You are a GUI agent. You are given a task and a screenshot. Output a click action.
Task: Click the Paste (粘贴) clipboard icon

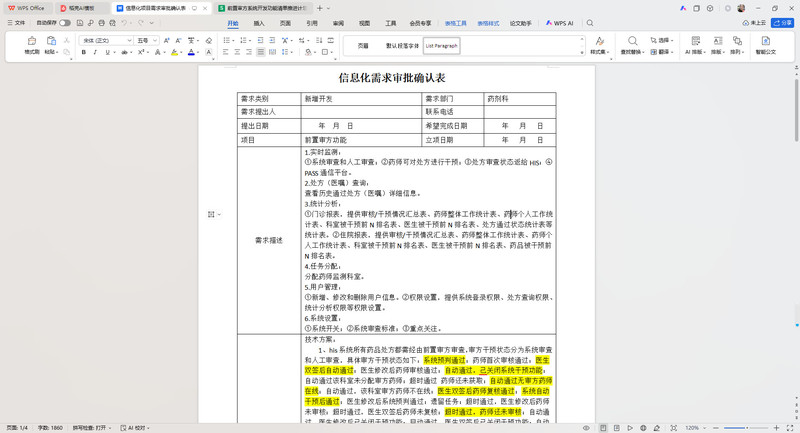(x=51, y=41)
